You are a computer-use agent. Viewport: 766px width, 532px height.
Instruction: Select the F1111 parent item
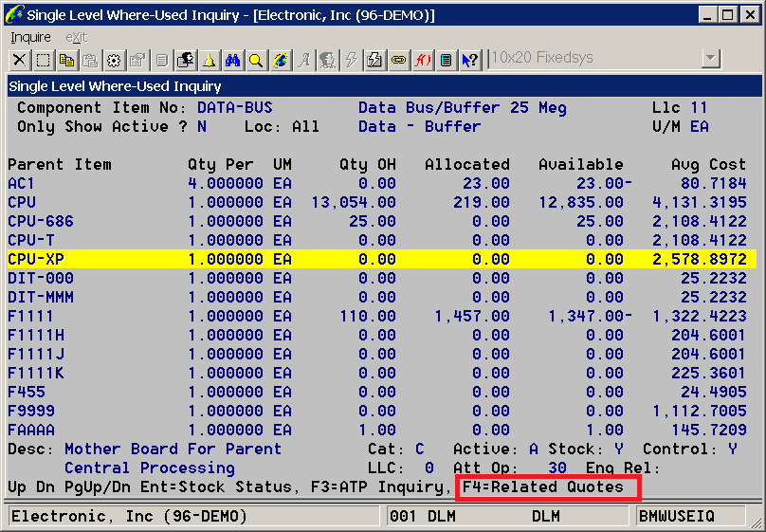click(x=30, y=316)
